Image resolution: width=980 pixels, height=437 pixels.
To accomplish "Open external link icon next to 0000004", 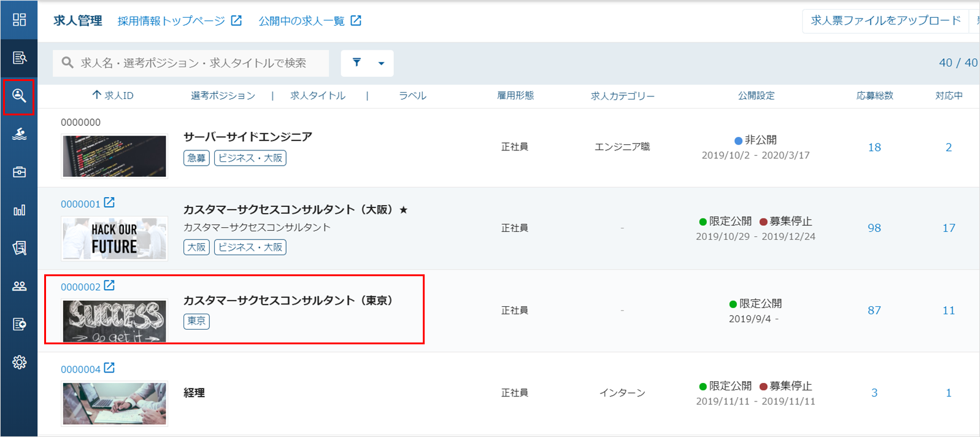I will (x=109, y=368).
